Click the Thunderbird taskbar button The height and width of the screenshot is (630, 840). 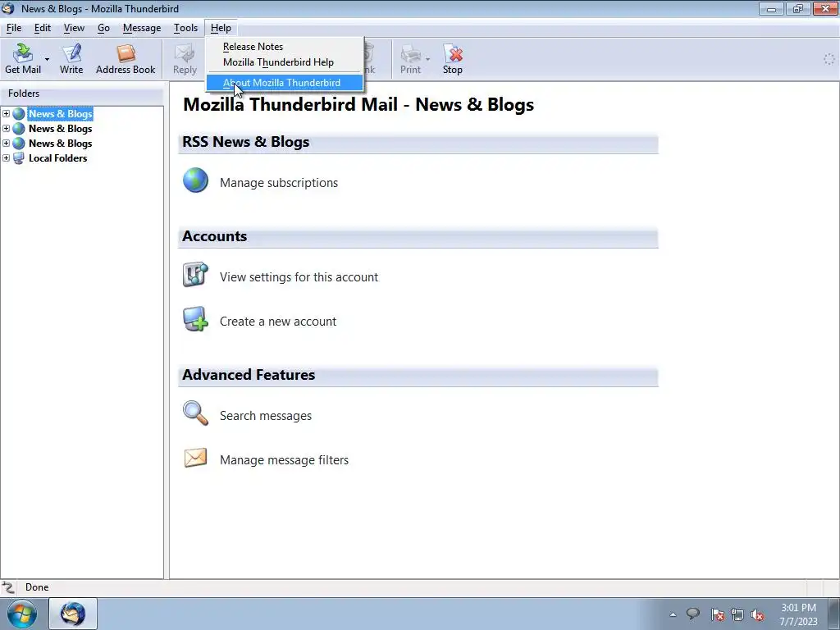click(73, 614)
